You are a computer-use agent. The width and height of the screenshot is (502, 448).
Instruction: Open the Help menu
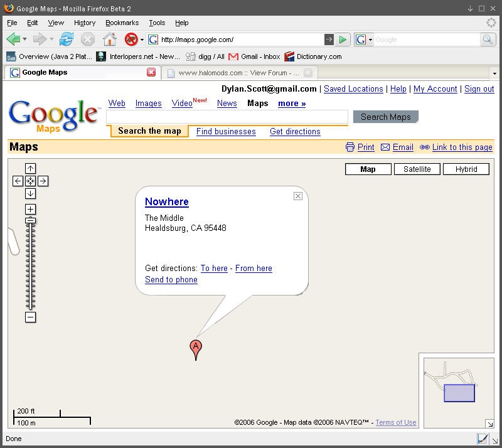[182, 23]
